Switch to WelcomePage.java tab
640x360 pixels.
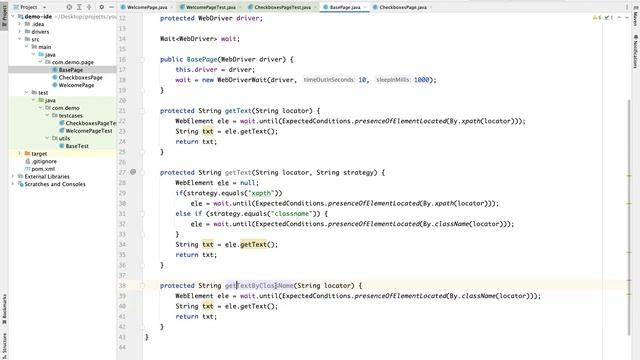pyautogui.click(x=147, y=7)
